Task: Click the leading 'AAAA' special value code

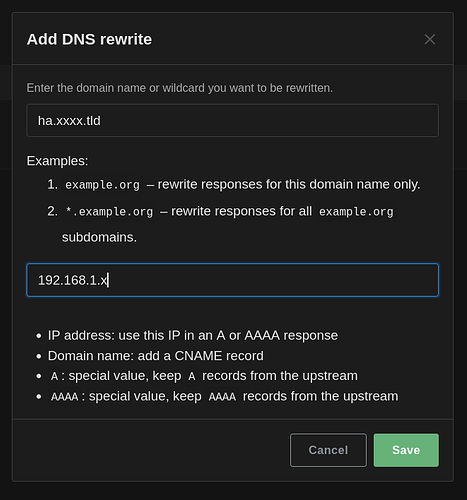Action: 64,397
